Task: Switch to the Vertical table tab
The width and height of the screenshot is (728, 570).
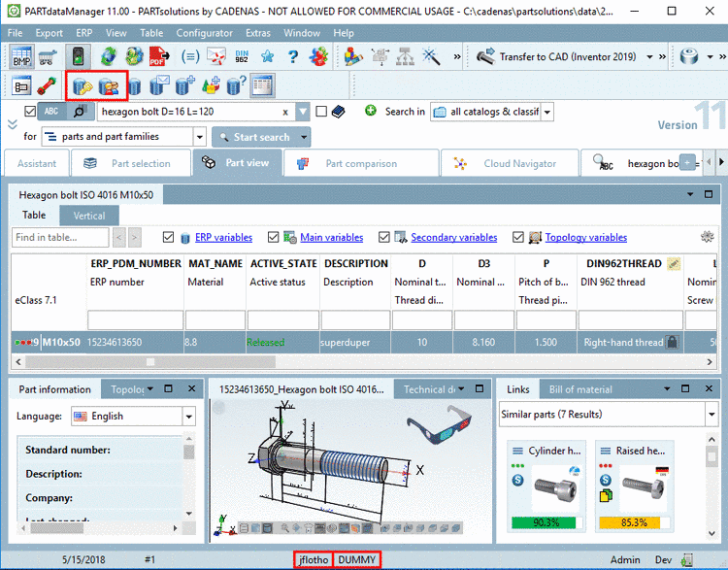Action: pyautogui.click(x=89, y=216)
